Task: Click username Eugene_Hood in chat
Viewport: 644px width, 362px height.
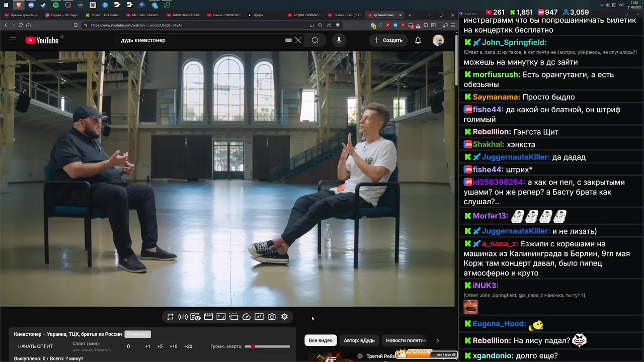Action: pos(500,324)
